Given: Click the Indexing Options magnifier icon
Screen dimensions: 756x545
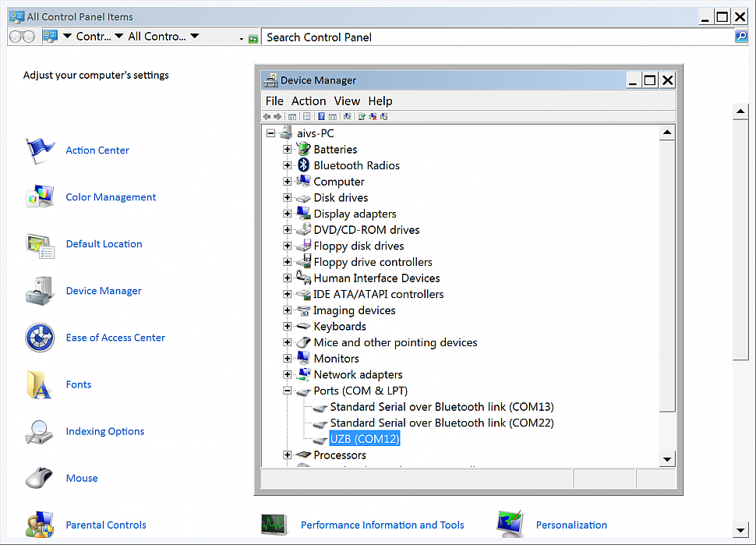Looking at the screenshot, I should pyautogui.click(x=40, y=431).
